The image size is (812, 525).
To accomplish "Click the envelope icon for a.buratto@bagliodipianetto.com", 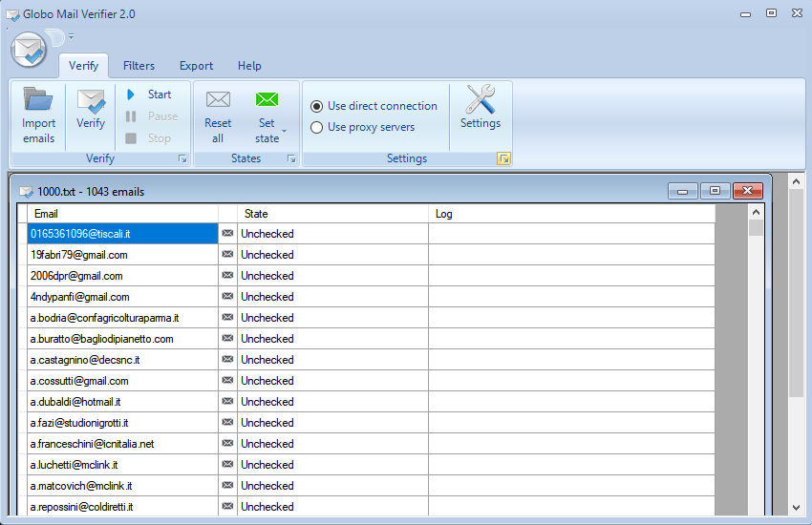I will [x=227, y=338].
